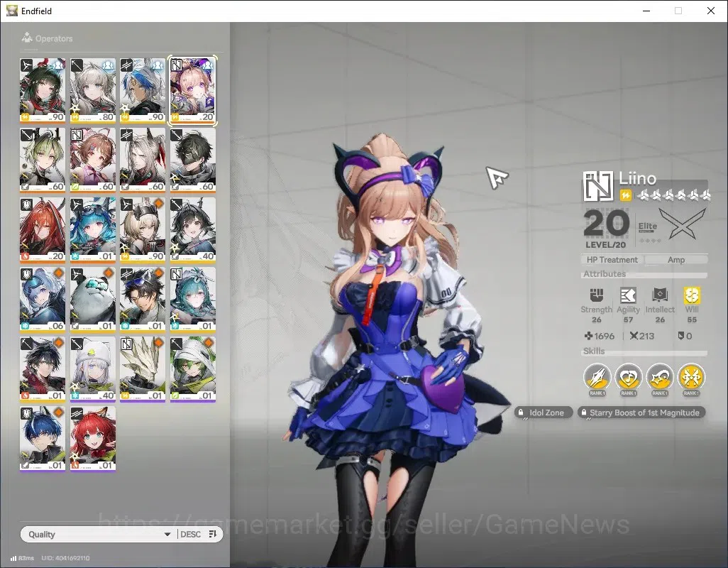Select the black-haired level 40 operator
Image resolution: width=728 pixels, height=568 pixels.
coord(193,229)
